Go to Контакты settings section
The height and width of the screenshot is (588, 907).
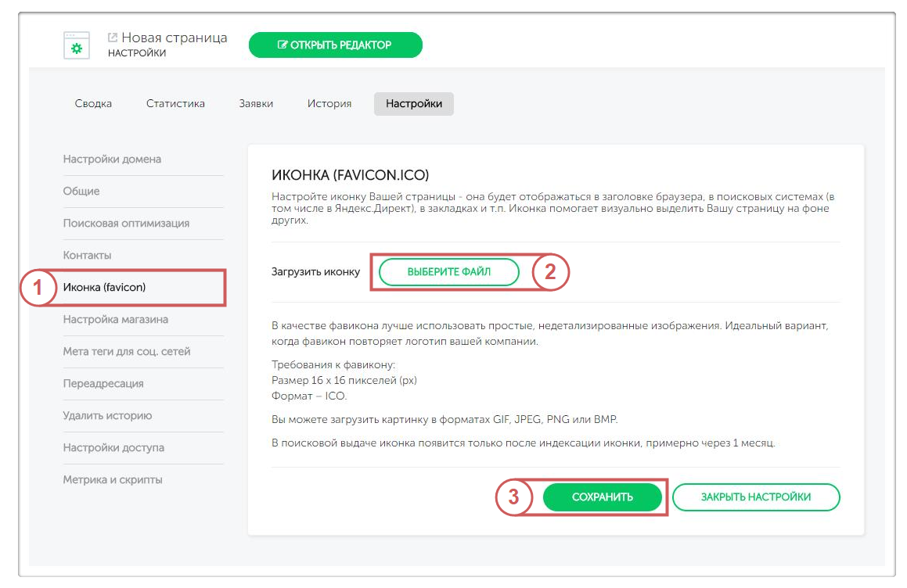(87, 255)
